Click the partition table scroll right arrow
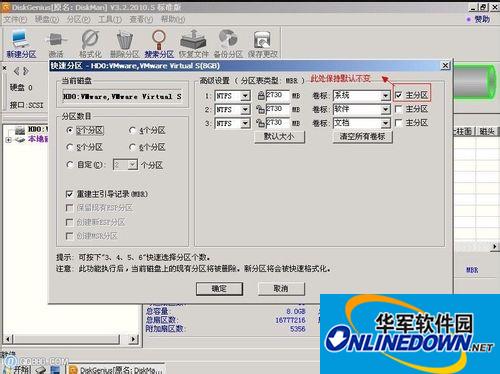This screenshot has height=374, width=500. pos(495,247)
